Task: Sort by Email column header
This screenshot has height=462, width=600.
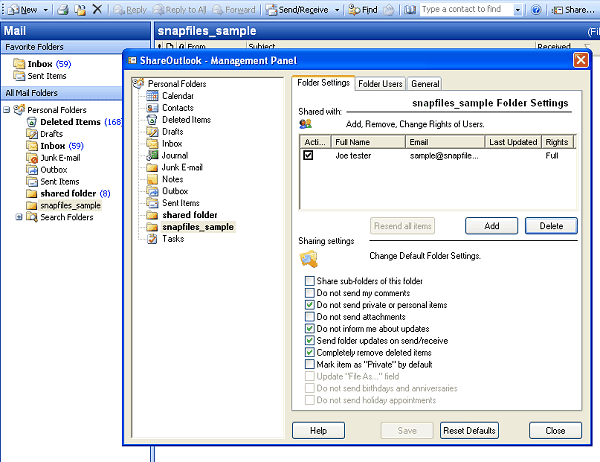Action: 445,142
